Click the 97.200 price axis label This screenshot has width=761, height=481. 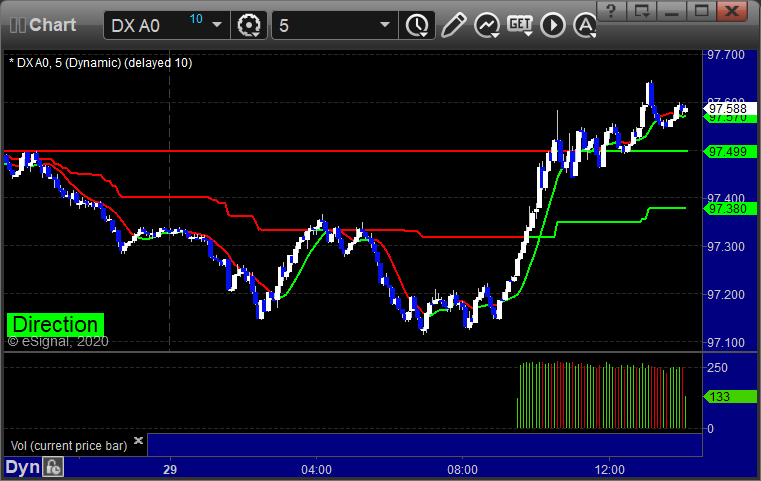[726, 295]
